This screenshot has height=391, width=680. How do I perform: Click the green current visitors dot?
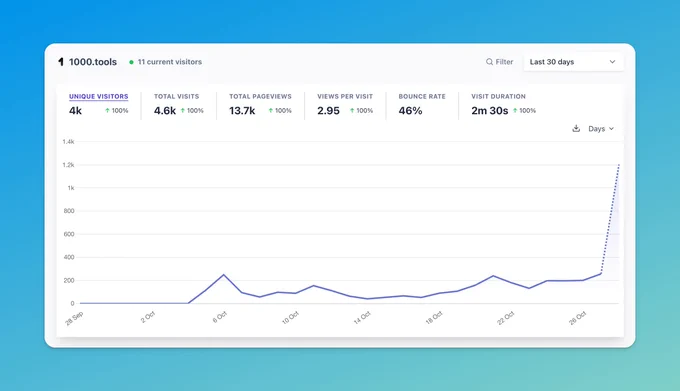131,62
